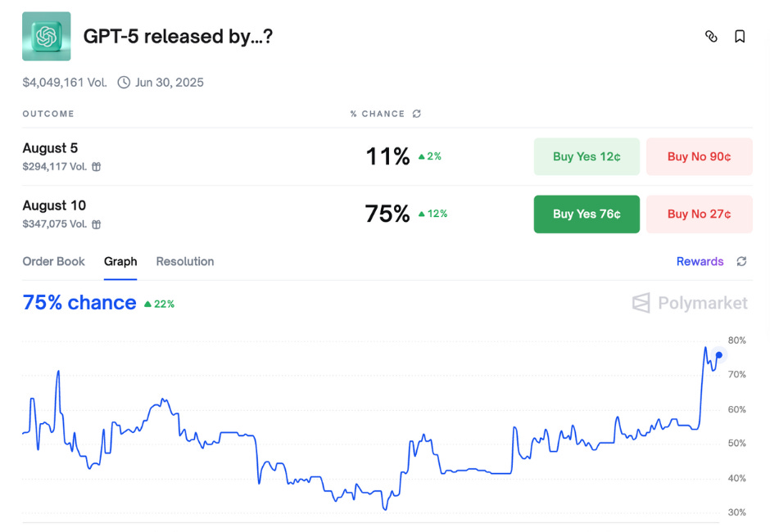Select the August 5 outcome row title
The image size is (770, 532).
(x=50, y=148)
